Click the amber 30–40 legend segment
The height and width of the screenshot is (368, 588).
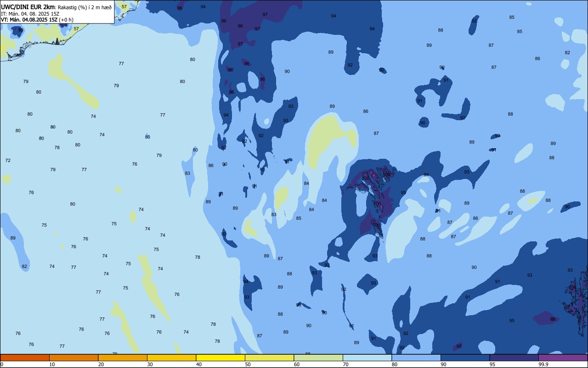click(x=171, y=357)
